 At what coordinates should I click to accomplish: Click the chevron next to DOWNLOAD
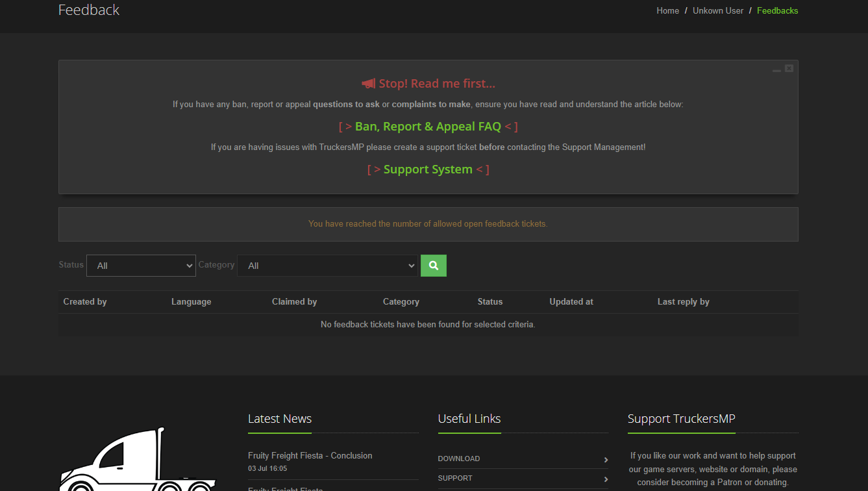click(606, 459)
